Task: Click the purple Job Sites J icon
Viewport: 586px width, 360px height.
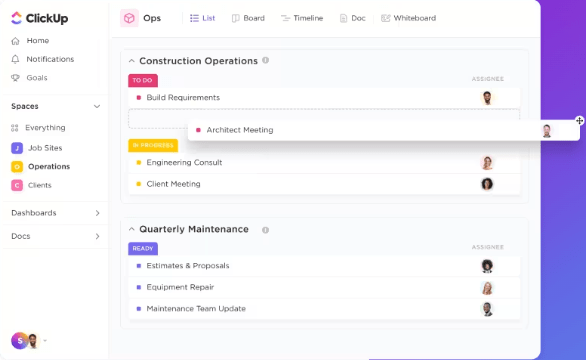Action: [x=17, y=148]
